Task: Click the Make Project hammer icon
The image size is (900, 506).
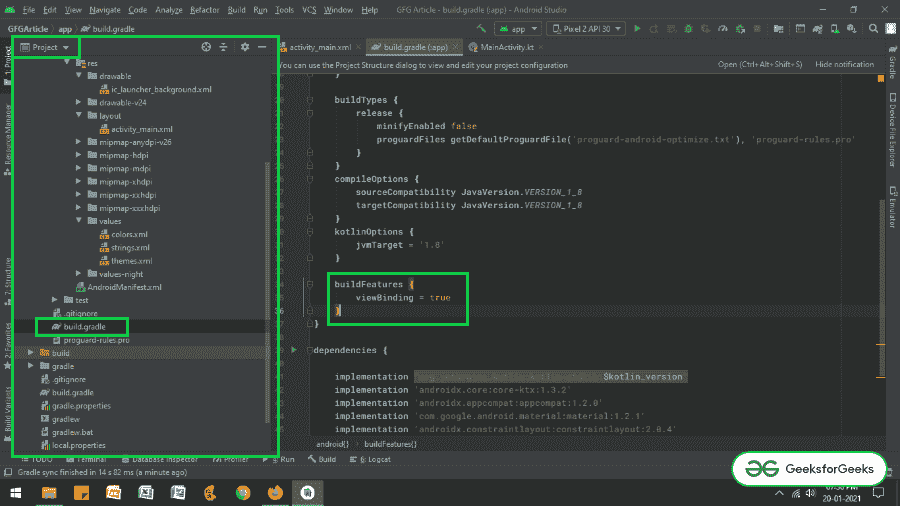Action: 481,29
